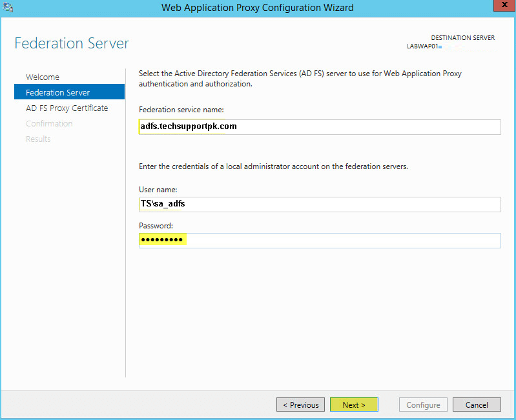The height and width of the screenshot is (420, 516).
Task: Click the greyed-out Results step
Action: (38, 139)
